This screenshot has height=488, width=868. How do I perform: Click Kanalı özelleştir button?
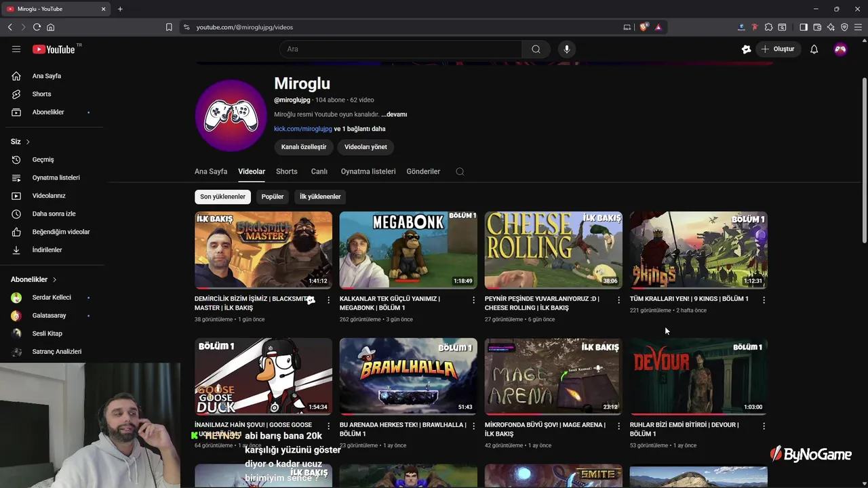304,147
